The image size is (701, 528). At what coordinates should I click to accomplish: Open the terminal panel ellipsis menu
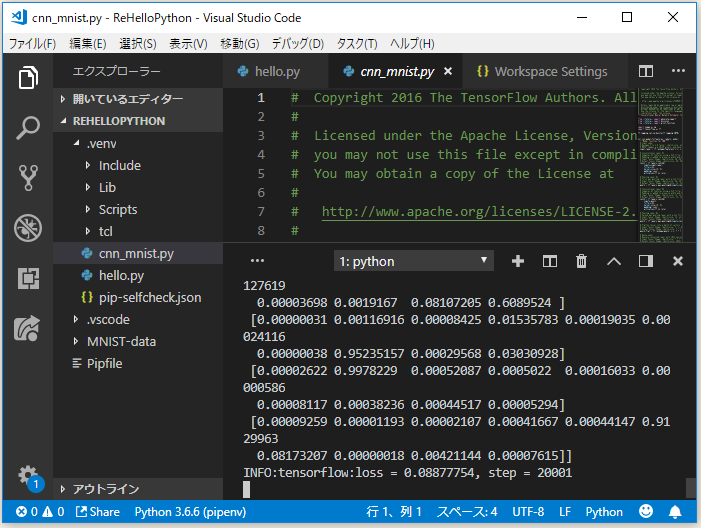(257, 261)
